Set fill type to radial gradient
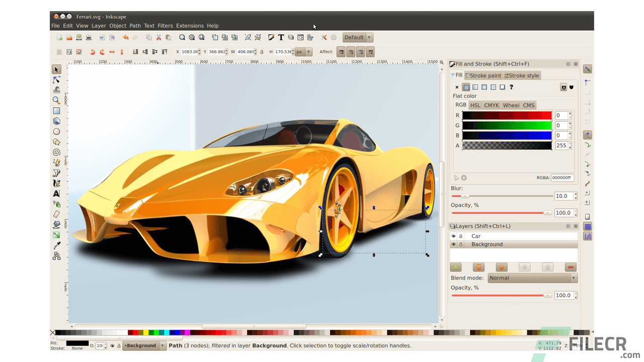Image resolution: width=644 pixels, height=362 pixels. (x=484, y=87)
